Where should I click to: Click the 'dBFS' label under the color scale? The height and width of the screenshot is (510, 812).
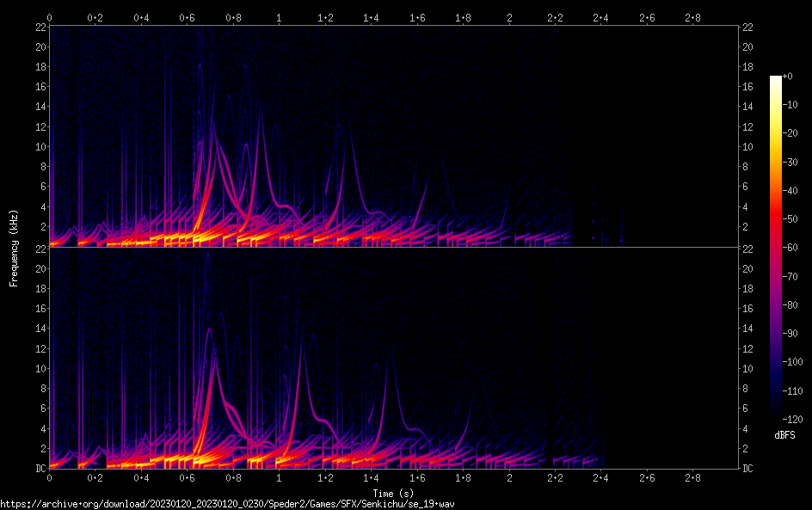point(784,436)
